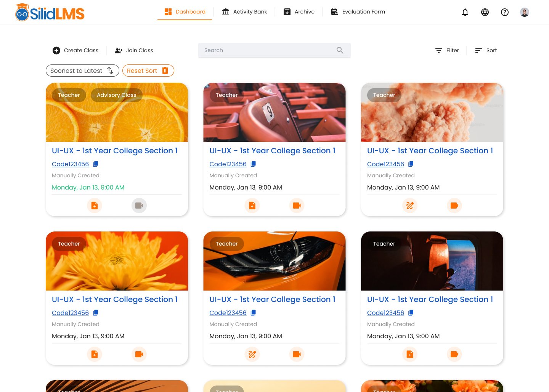
Task: Go to the Dashboard tab
Action: (x=185, y=12)
